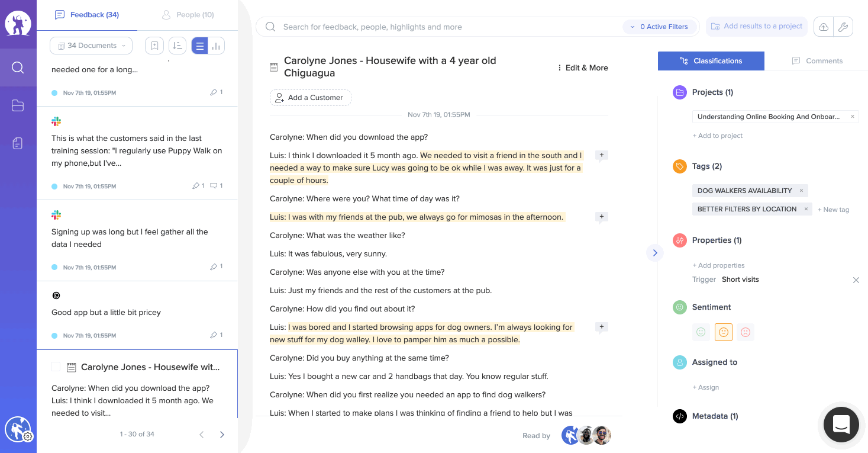
Task: Click the Short visits property value
Action: pyautogui.click(x=740, y=279)
